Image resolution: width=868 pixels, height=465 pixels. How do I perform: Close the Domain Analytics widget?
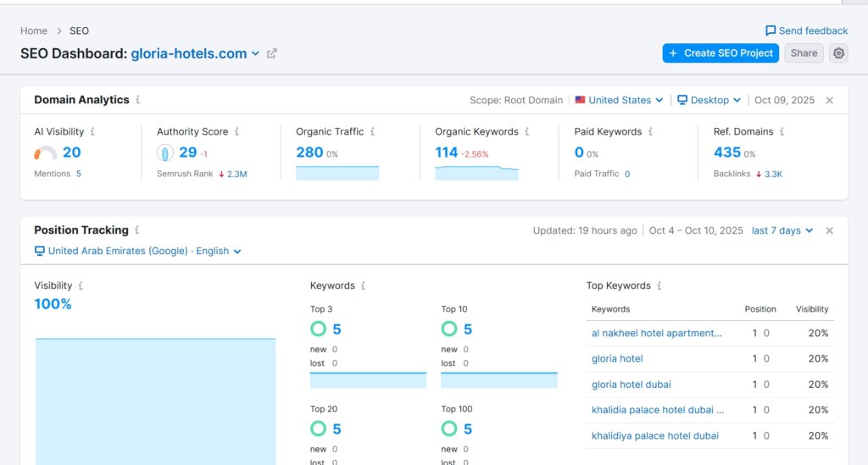(829, 100)
